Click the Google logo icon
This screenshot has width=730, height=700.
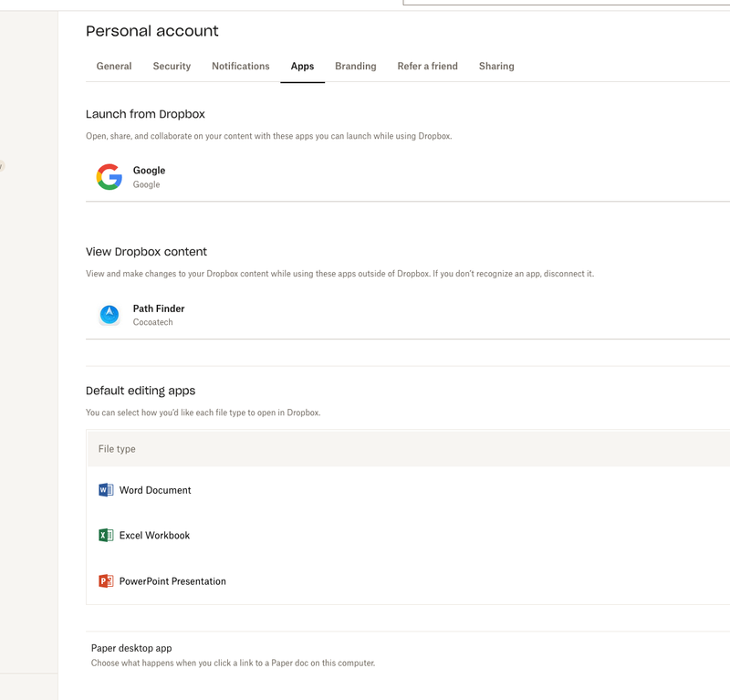[x=109, y=177]
